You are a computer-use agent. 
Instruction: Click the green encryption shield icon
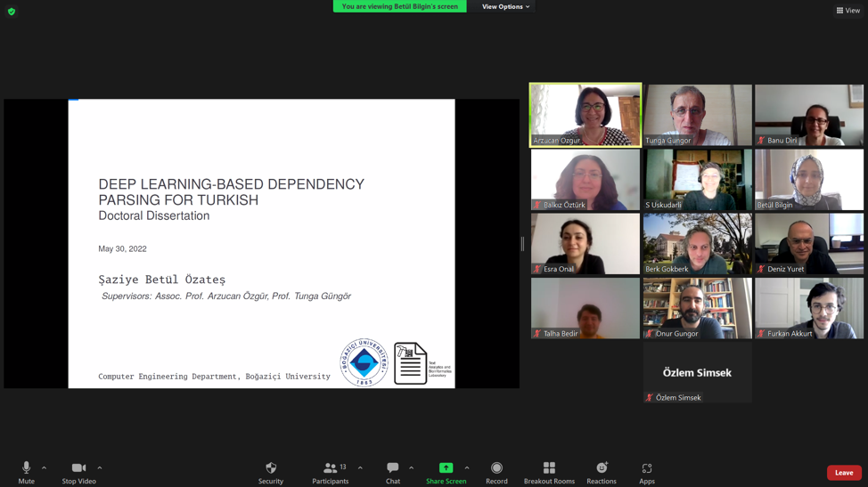click(12, 12)
